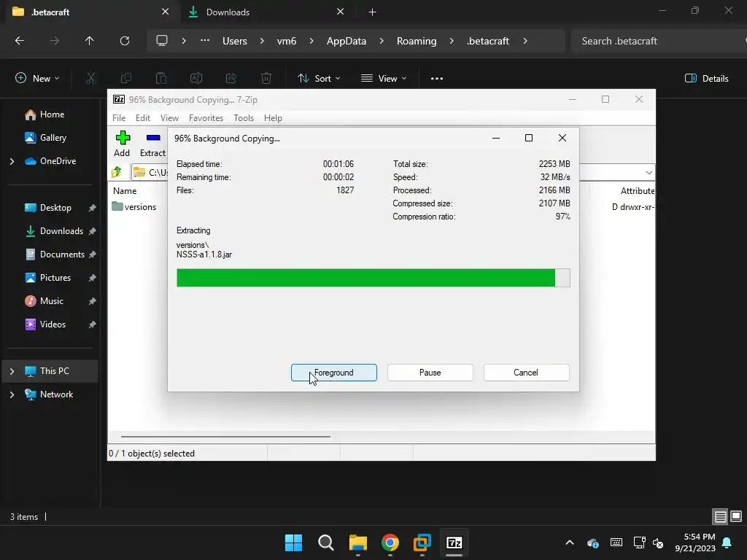Expand the This PC tree node

[12, 371]
